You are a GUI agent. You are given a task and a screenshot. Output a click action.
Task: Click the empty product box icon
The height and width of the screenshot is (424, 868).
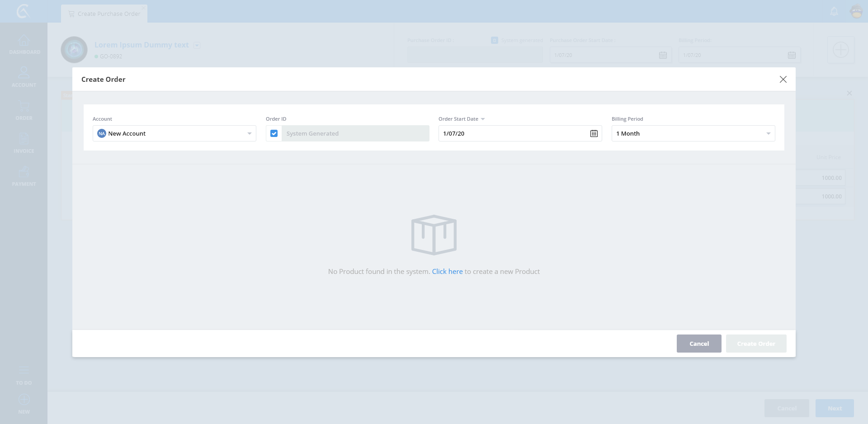pos(434,235)
